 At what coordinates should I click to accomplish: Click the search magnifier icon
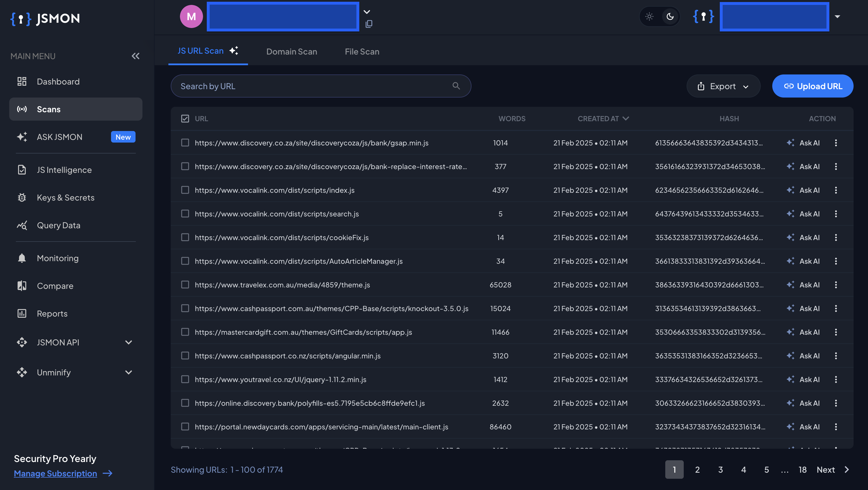pos(456,86)
